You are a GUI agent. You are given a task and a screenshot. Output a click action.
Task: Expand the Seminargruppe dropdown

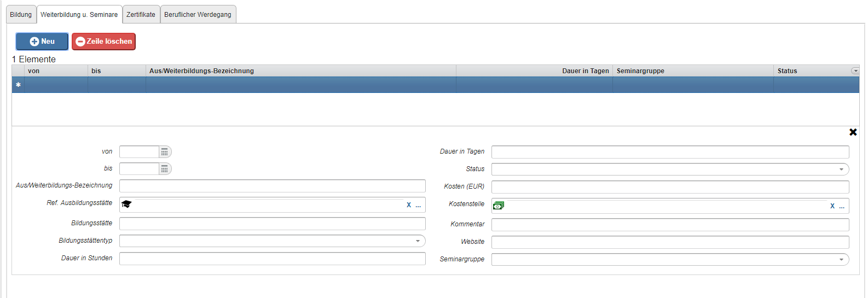[x=841, y=260]
